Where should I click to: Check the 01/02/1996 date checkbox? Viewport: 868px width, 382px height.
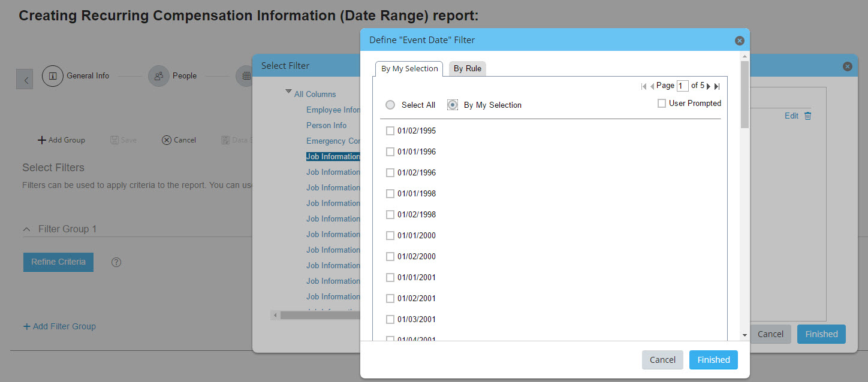[390, 172]
